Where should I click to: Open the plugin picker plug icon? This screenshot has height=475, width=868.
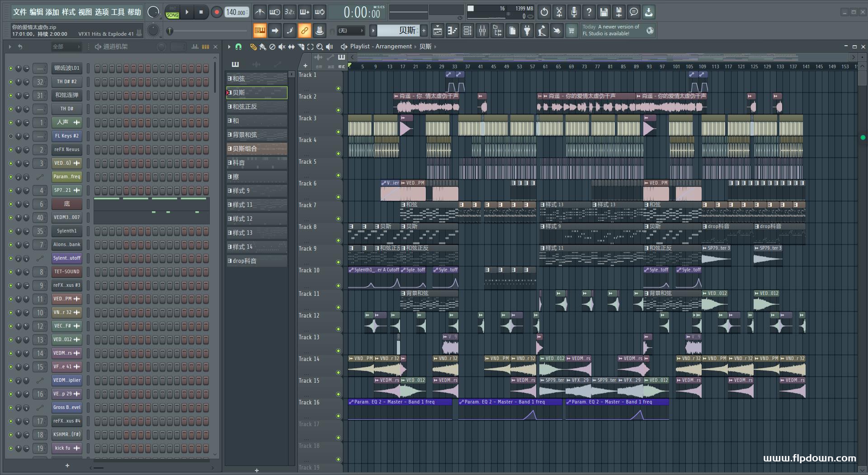tap(527, 31)
